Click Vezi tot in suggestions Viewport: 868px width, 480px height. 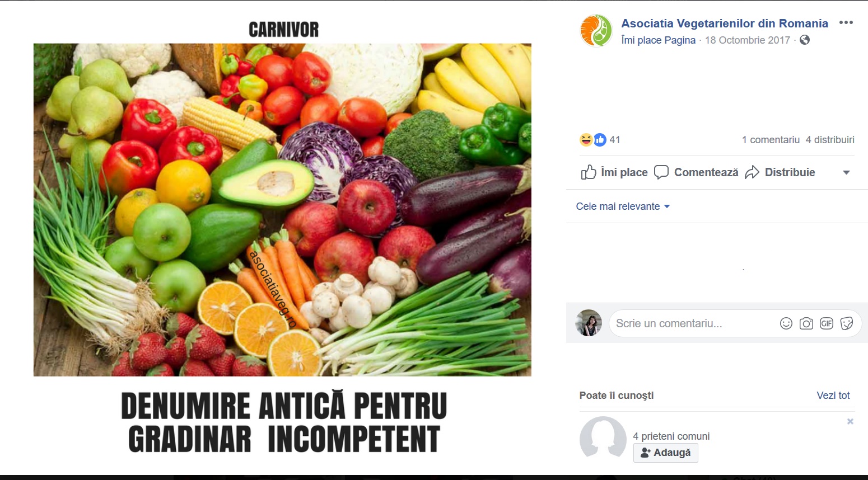(x=833, y=396)
